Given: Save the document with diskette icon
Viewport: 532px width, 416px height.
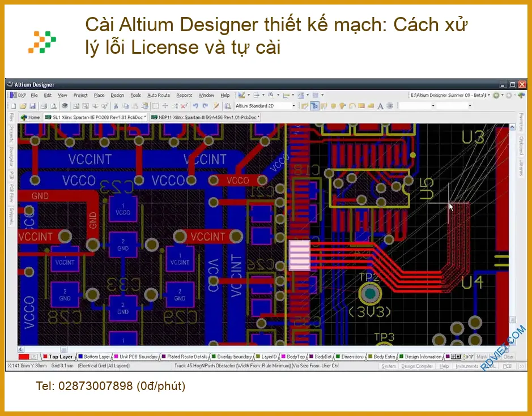Looking at the screenshot, I should 32,106.
